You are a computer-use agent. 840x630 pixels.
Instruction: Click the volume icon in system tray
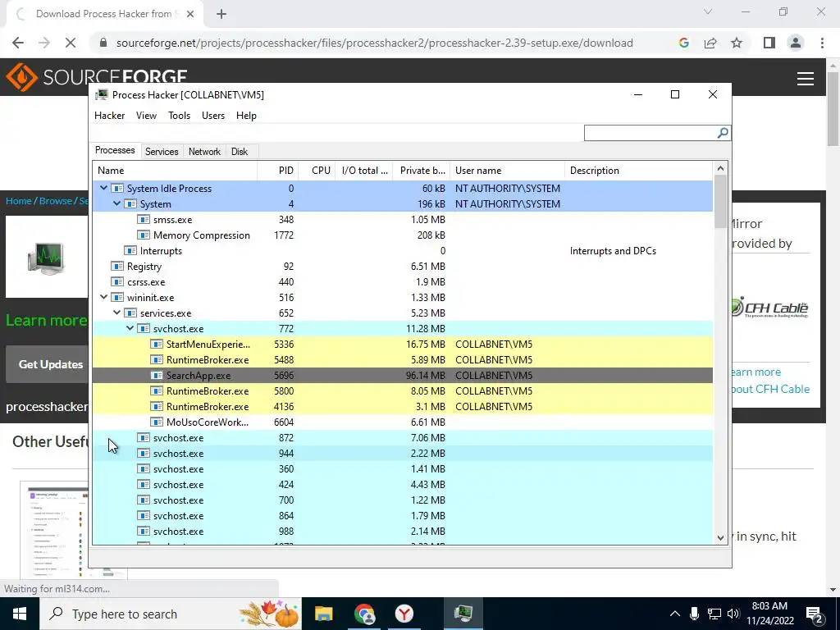733,614
